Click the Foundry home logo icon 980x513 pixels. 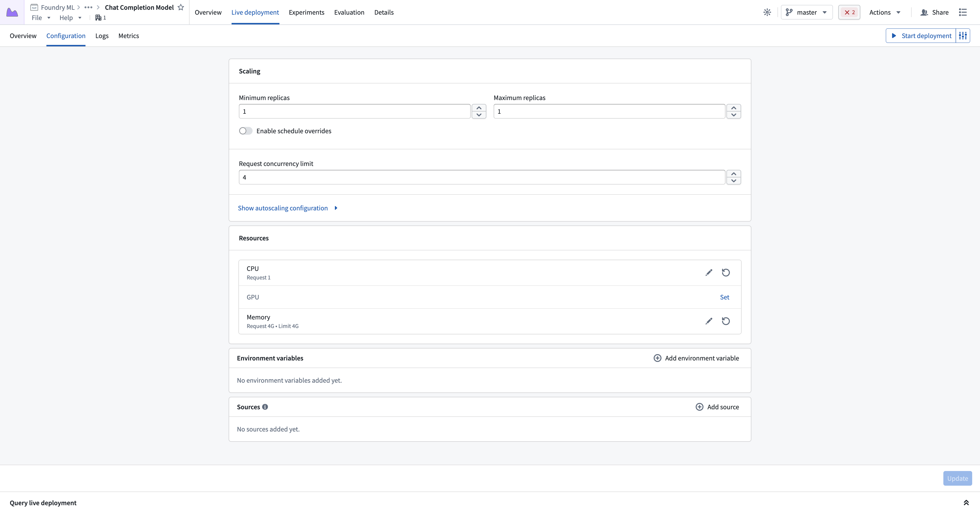[12, 12]
